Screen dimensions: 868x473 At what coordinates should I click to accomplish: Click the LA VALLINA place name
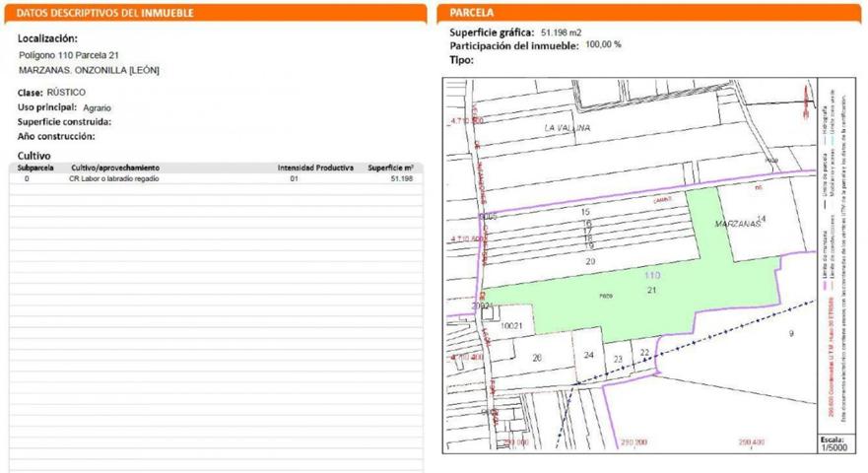567,129
